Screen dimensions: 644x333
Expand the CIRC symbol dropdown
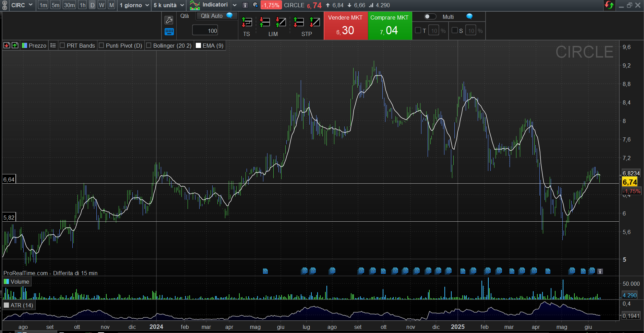[x=31, y=5]
